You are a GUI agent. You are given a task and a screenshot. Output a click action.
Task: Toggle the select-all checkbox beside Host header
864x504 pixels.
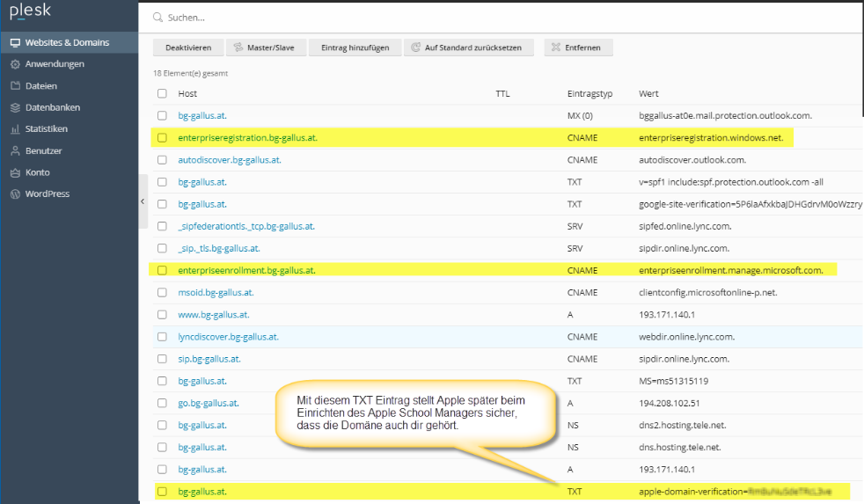(x=162, y=93)
